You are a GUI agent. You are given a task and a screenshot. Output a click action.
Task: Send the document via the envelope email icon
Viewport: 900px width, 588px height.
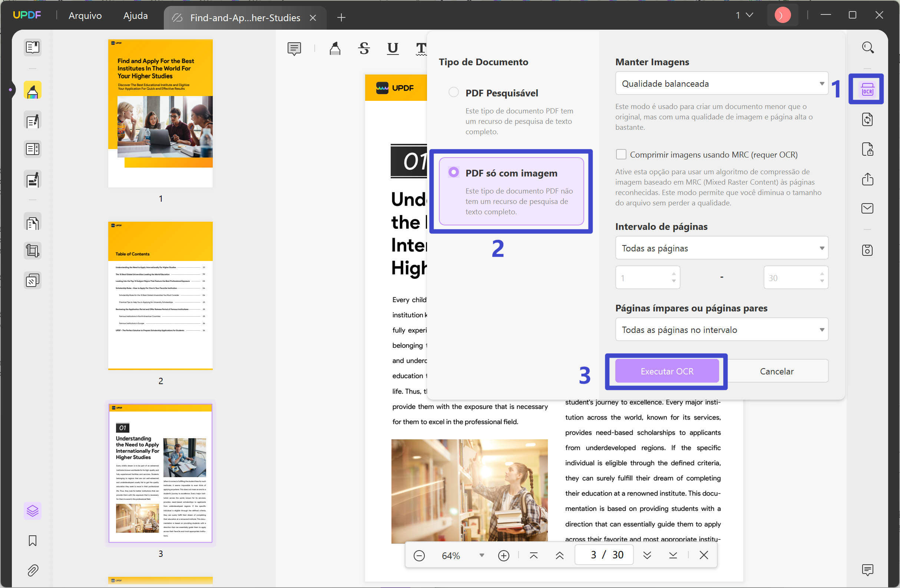(867, 208)
